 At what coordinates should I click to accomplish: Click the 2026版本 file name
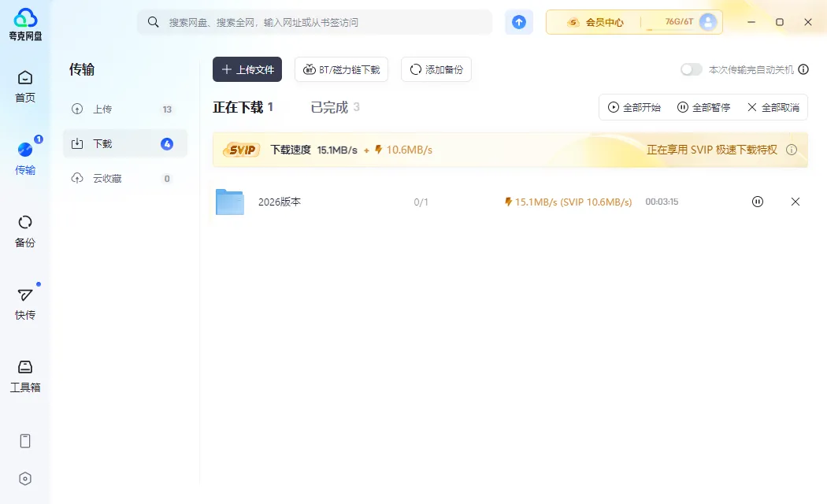pyautogui.click(x=280, y=202)
